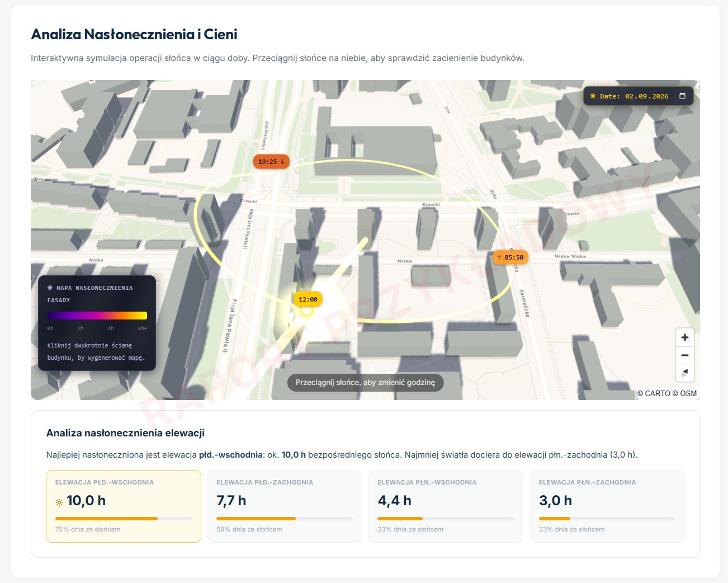Select the 19:25 sunset marker
The width and height of the screenshot is (728, 583).
coord(271,162)
